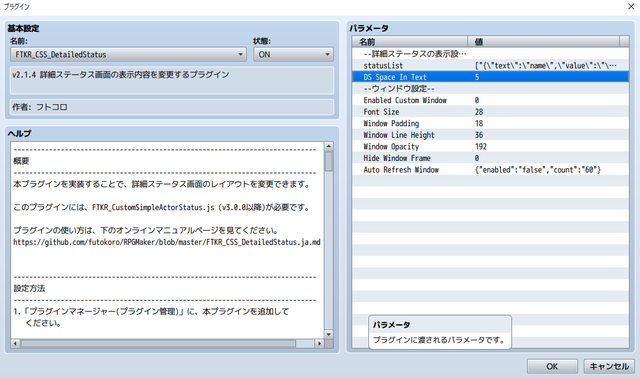The height and width of the screenshot is (378, 640).
Task: Close the plugin dialog window
Action: click(631, 7)
